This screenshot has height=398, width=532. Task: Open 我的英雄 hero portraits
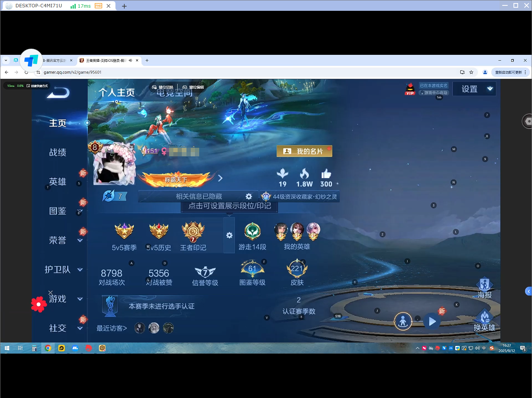click(x=297, y=236)
